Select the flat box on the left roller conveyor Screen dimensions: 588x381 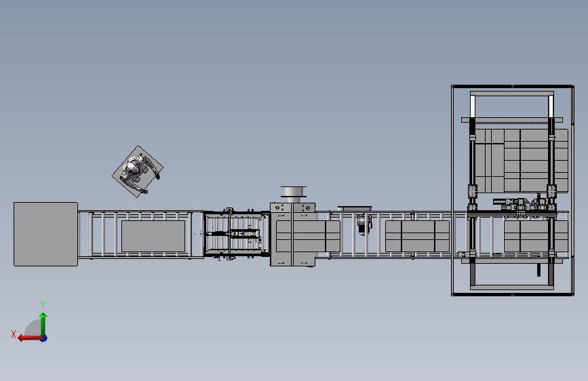coord(153,236)
